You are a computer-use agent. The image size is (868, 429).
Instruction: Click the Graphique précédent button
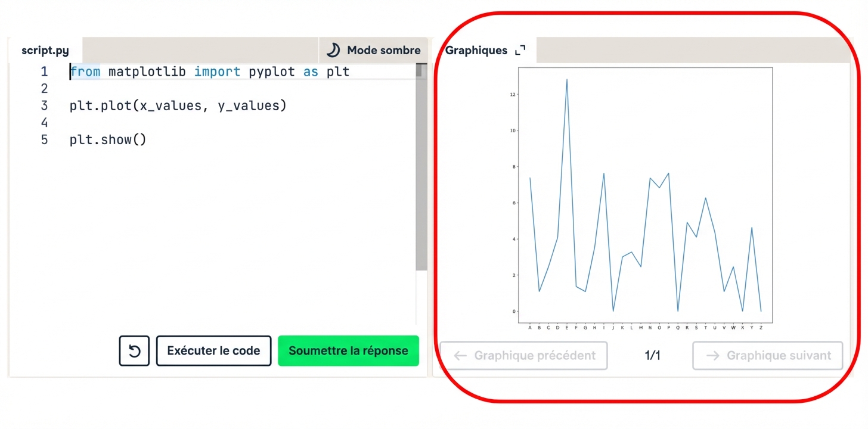(525, 355)
